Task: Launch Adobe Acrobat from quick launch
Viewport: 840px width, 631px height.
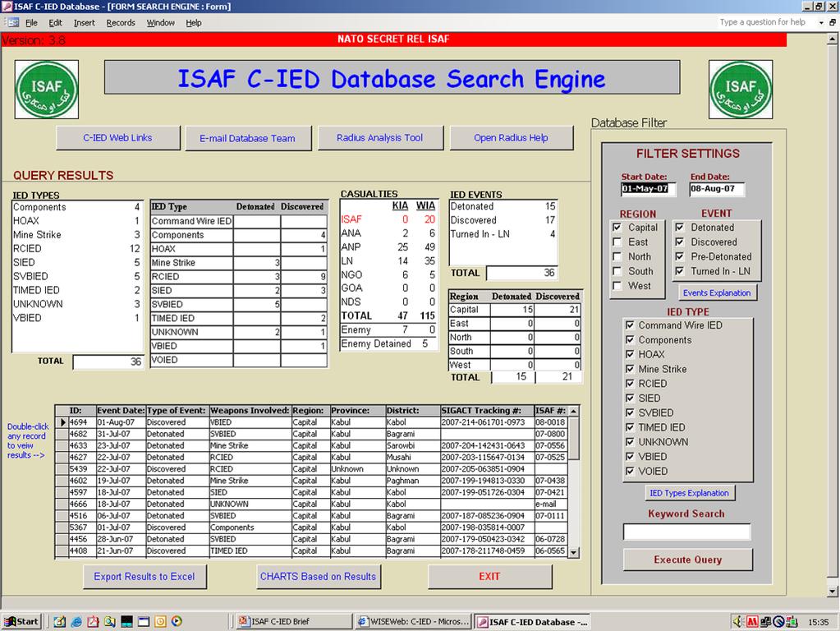Action: (94, 621)
